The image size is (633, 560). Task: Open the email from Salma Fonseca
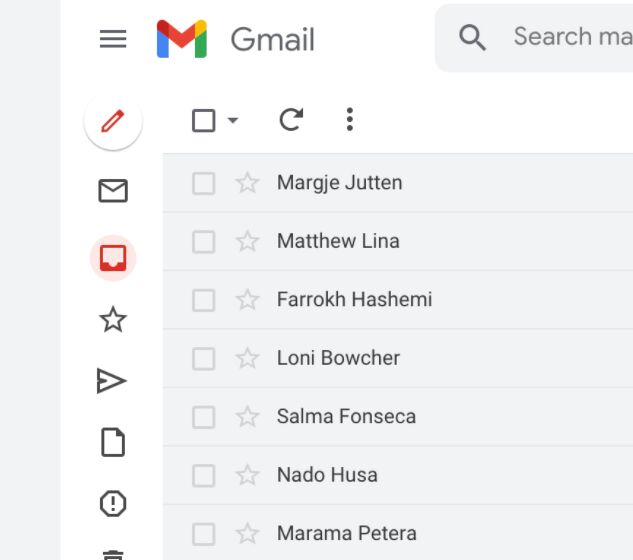pos(398,417)
